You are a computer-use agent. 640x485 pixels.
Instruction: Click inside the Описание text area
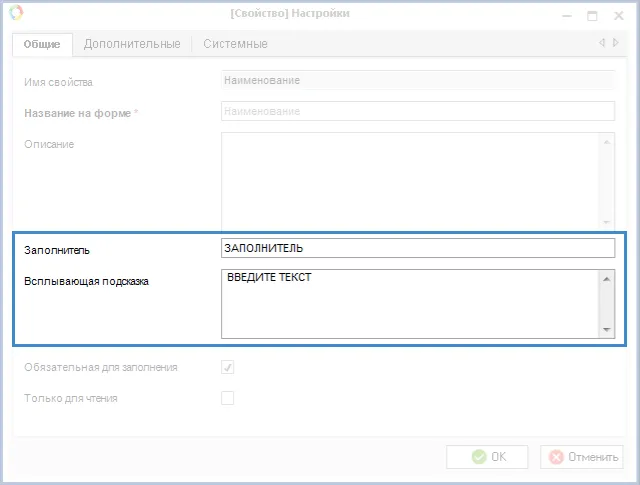(410, 181)
